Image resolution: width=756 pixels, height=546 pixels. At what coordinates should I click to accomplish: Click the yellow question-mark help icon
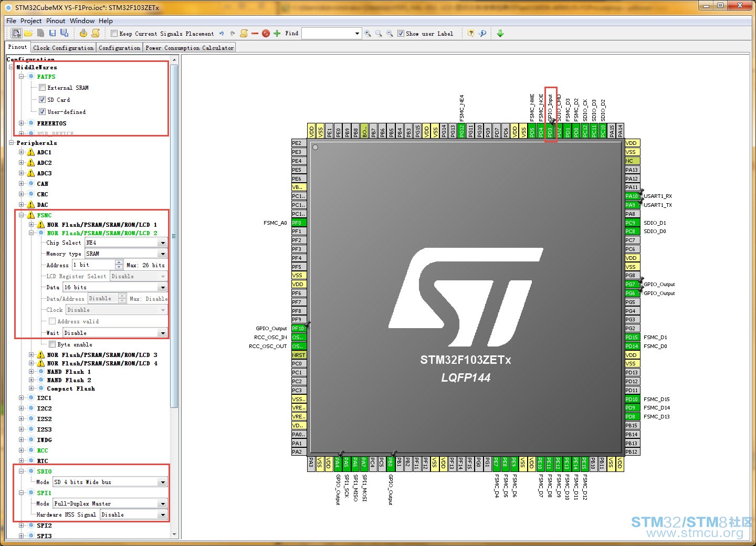click(471, 34)
